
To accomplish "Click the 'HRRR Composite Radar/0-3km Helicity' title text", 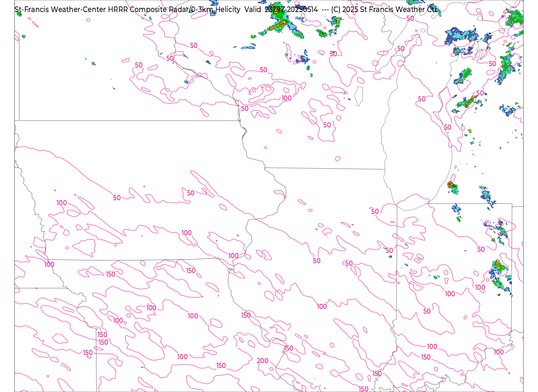I will tap(174, 10).
